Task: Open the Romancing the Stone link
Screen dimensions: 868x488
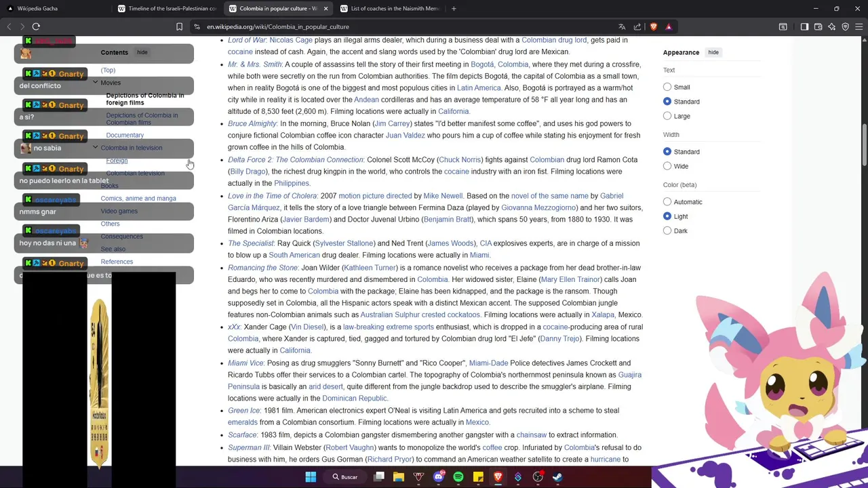Action: tap(262, 268)
